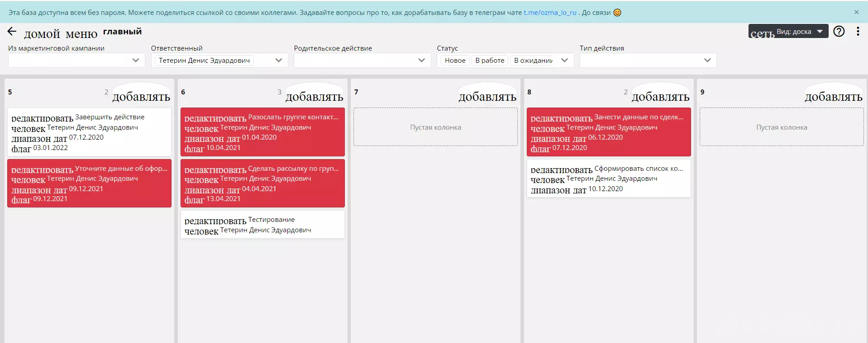Viewport: 868px width, 343px height.
Task: Open 'Завершить действие' card title
Action: (110, 117)
